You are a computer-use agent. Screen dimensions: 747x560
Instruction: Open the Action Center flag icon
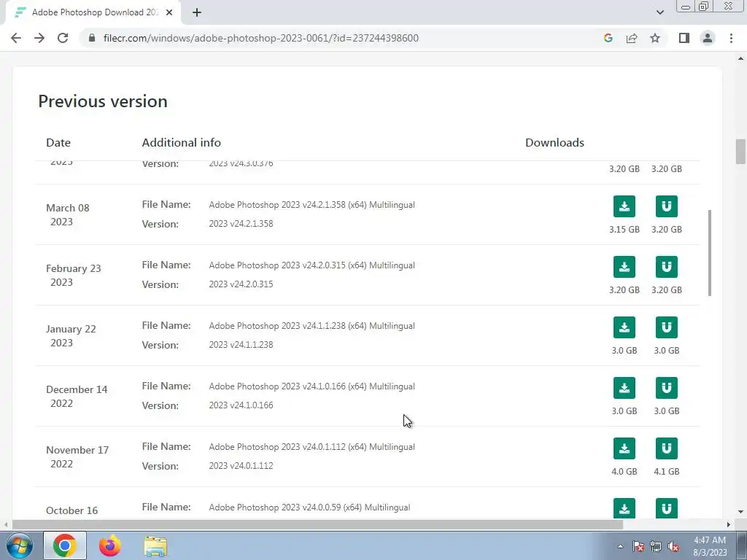pos(638,547)
